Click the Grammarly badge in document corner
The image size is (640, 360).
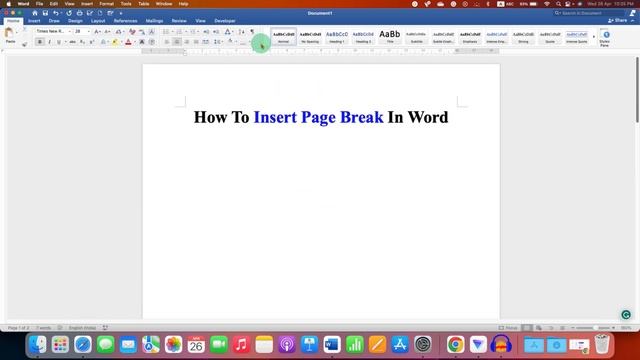[x=626, y=314]
